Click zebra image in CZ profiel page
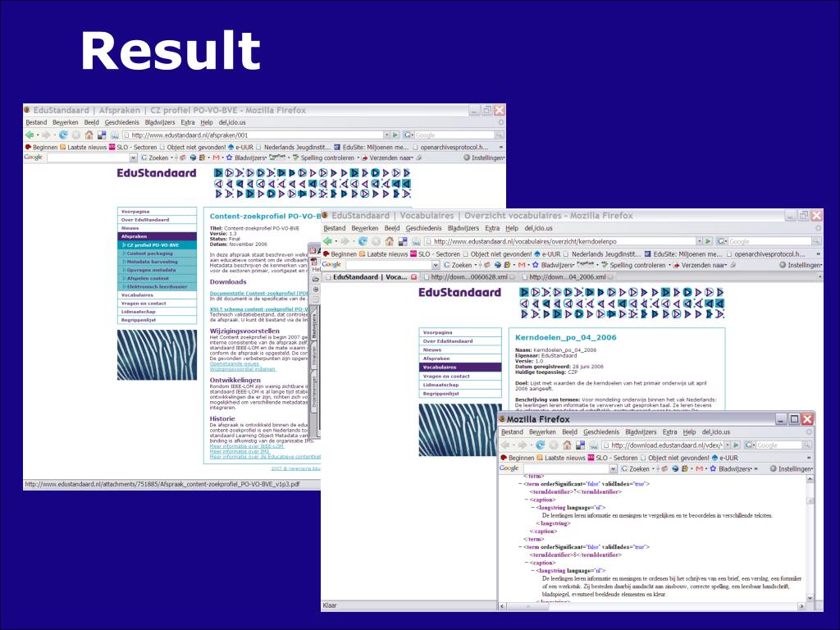Image resolution: width=840 pixels, height=630 pixels. point(157,354)
